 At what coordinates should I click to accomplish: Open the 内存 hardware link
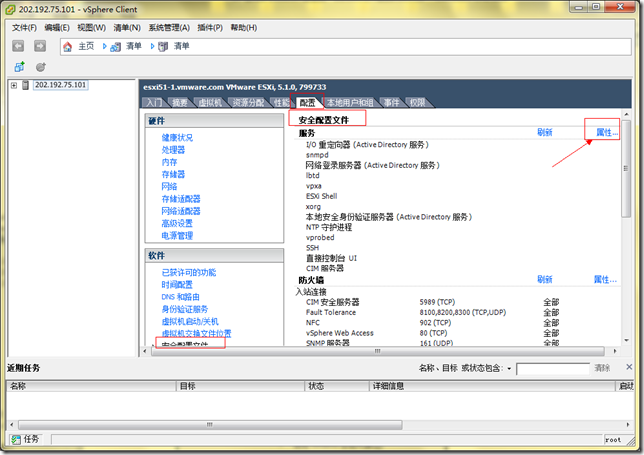pyautogui.click(x=169, y=162)
